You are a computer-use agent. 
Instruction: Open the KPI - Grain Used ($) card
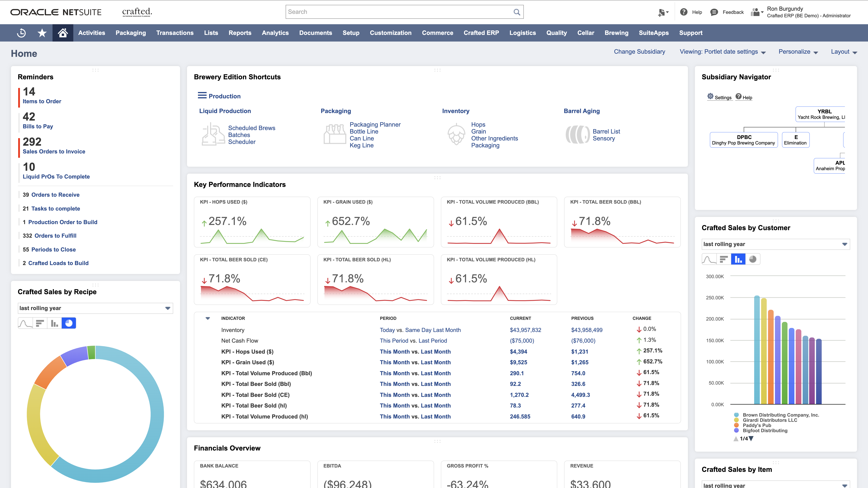coord(375,222)
